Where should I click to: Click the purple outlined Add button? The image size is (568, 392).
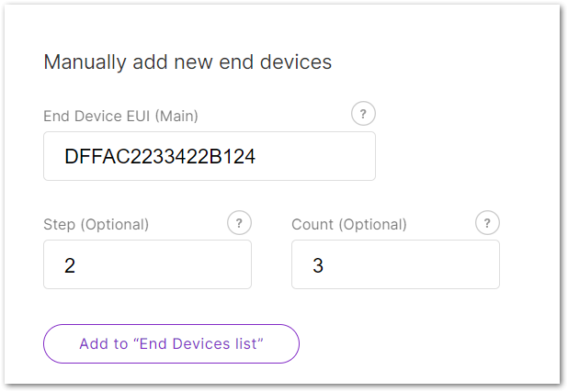[171, 343]
